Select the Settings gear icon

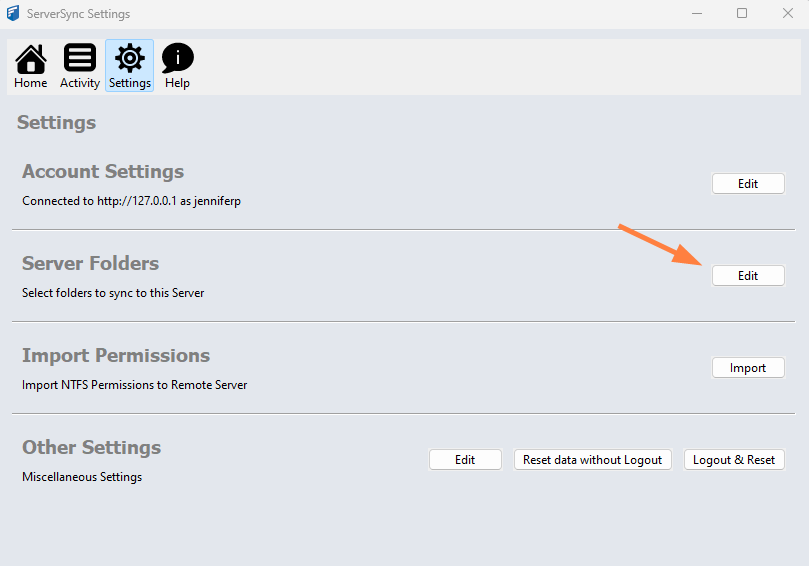point(130,66)
